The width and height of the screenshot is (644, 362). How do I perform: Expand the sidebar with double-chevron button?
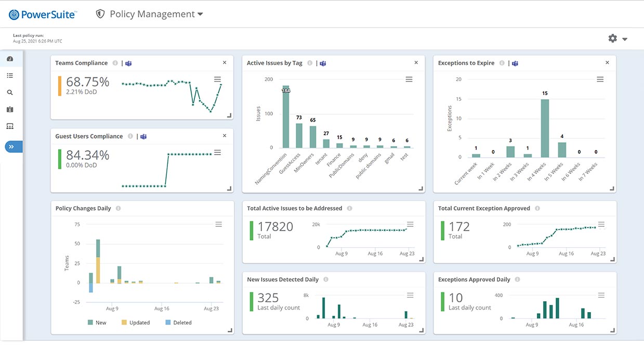12,147
